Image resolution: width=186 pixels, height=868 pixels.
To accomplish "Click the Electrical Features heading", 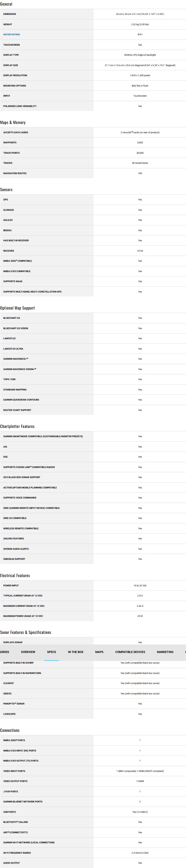I will pyautogui.click(x=15, y=575).
